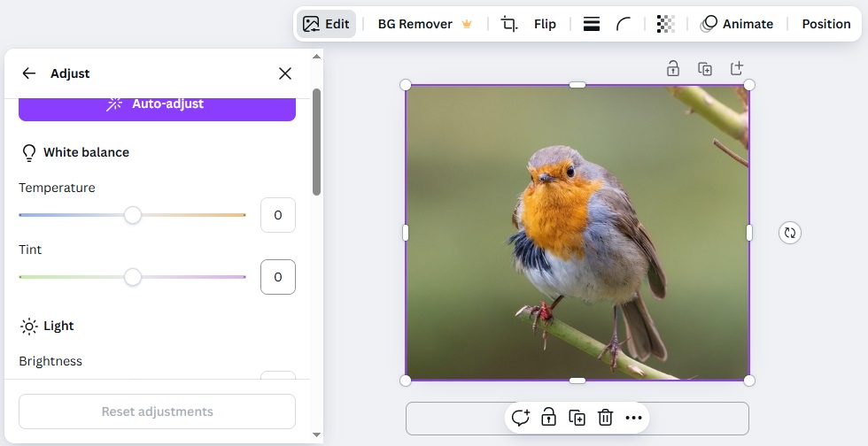Viewport: 868px width, 446px height.
Task: Click the Adjust panel scrollbar thumb
Action: (317, 142)
